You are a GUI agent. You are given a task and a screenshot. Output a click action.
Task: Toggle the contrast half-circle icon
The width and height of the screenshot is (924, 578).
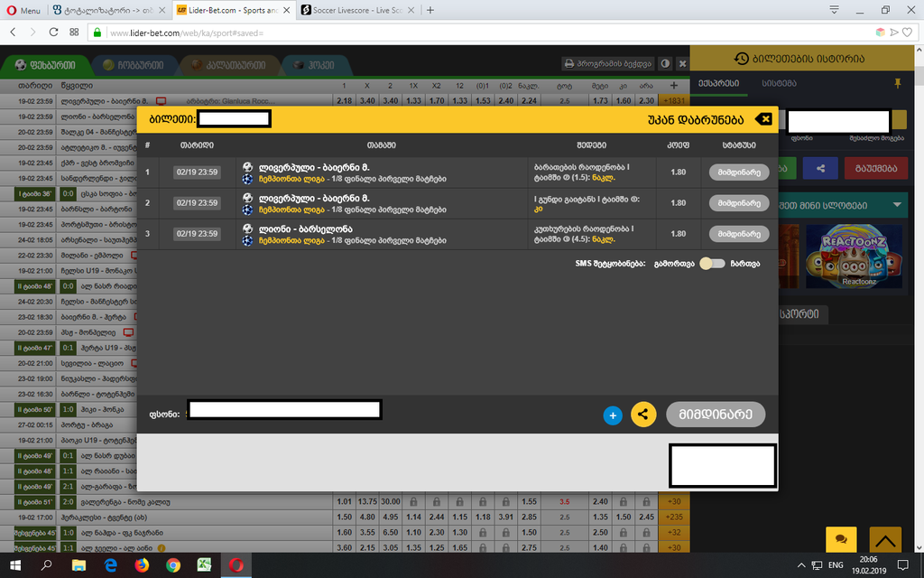pos(665,64)
